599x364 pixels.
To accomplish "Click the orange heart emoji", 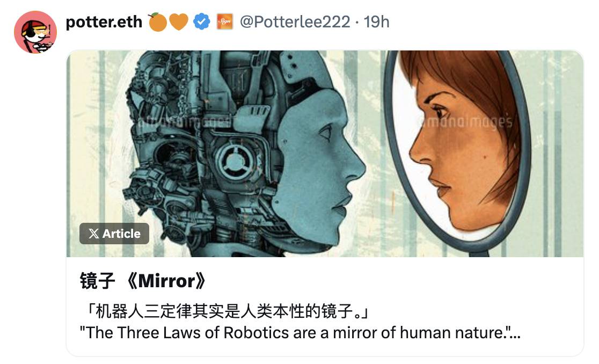I will tap(178, 22).
